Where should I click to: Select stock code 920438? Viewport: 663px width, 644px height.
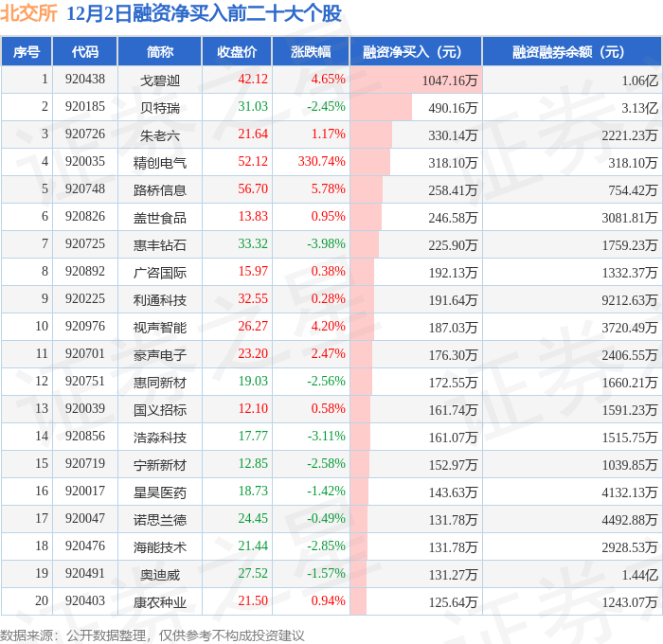pyautogui.click(x=85, y=79)
